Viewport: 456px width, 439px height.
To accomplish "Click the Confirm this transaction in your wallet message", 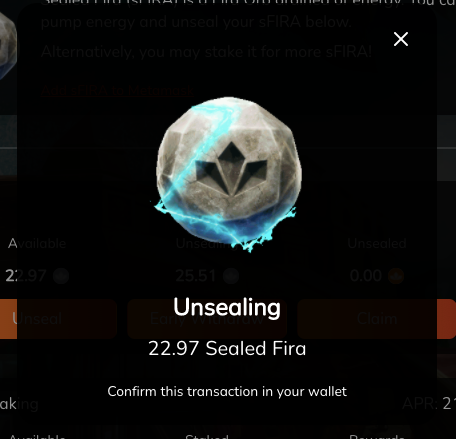I will pos(227,391).
